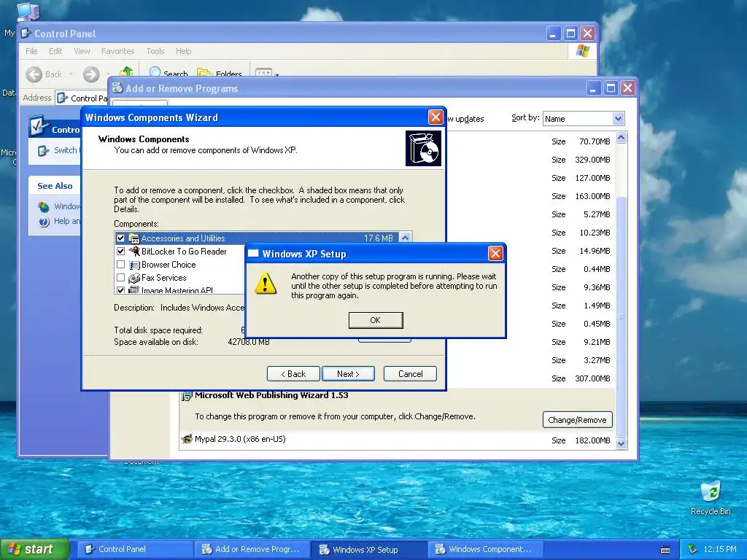
Task: Click the setup box CD icon in wizard header
Action: (423, 149)
